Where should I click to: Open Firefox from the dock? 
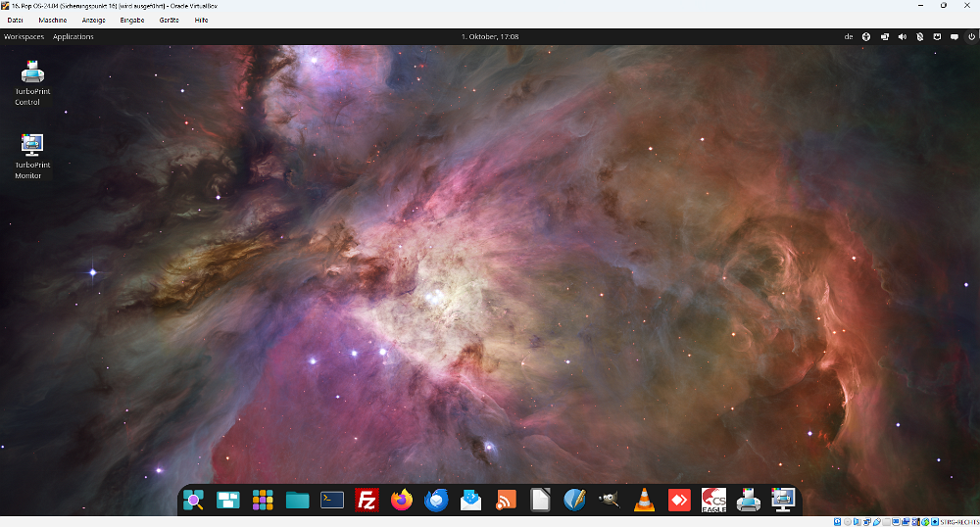(402, 501)
